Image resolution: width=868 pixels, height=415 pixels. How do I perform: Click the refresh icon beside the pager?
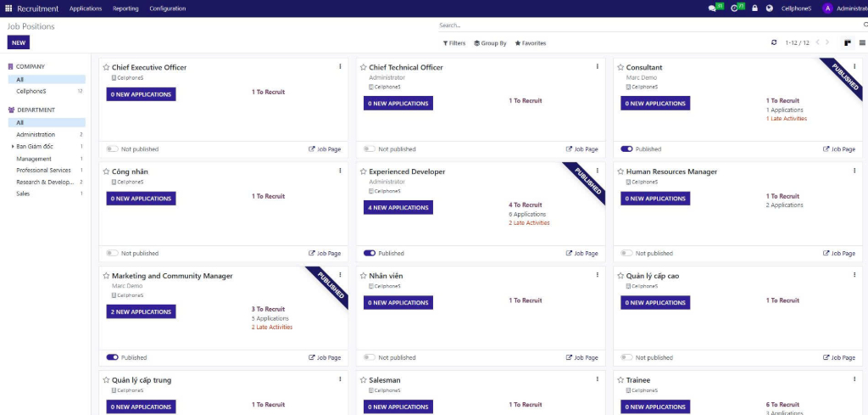(773, 42)
